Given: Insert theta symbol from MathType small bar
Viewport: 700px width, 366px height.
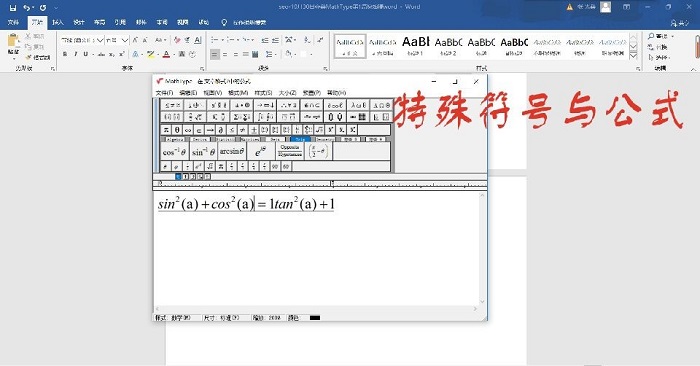Looking at the screenshot, I should (x=177, y=130).
